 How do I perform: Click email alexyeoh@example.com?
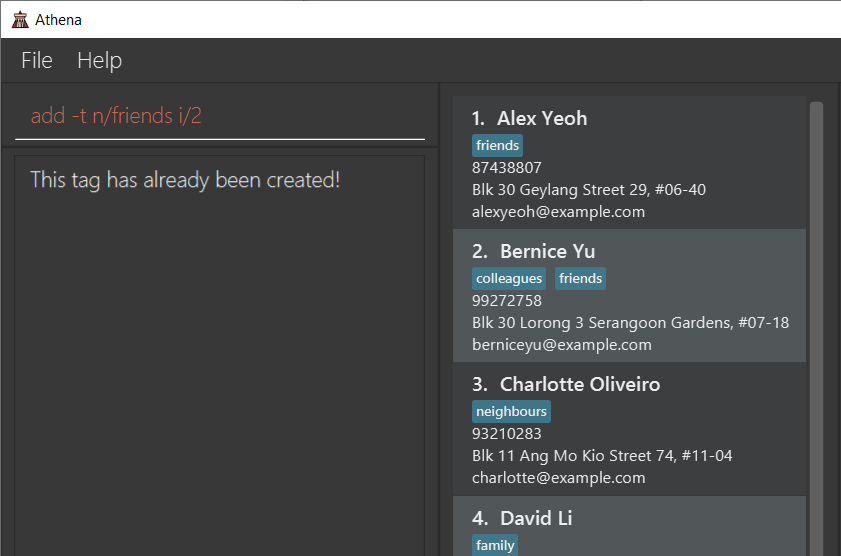558,212
